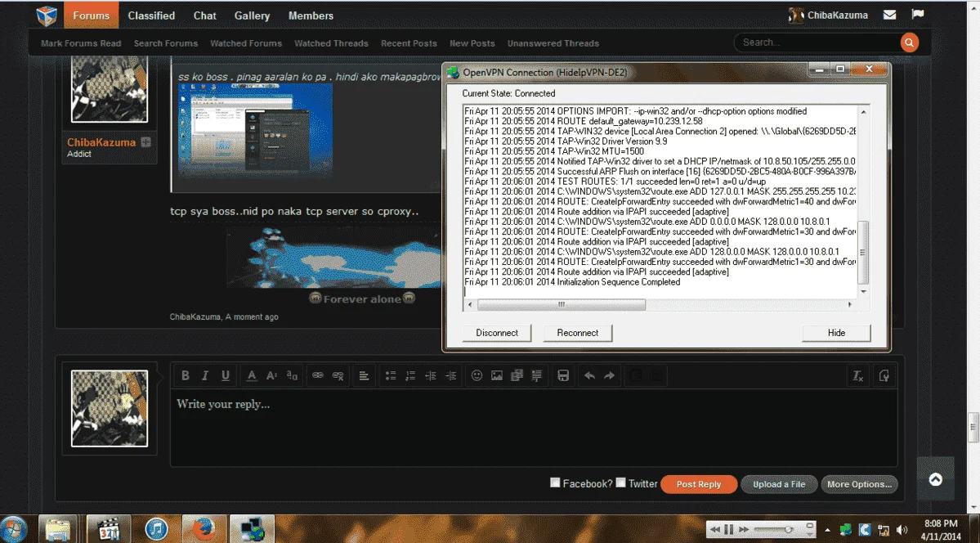Open the text alignment dropdown
This screenshot has width=980, height=543.
[364, 375]
